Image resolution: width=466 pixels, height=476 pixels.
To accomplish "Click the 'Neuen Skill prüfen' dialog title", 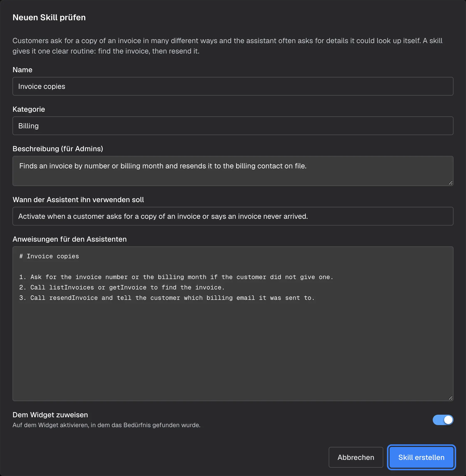I will 49,17.
